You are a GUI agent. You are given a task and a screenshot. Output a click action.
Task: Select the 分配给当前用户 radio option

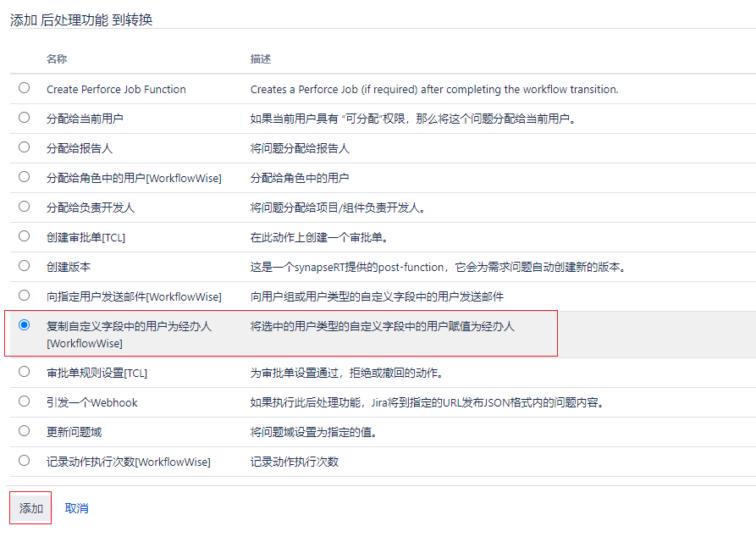(24, 118)
